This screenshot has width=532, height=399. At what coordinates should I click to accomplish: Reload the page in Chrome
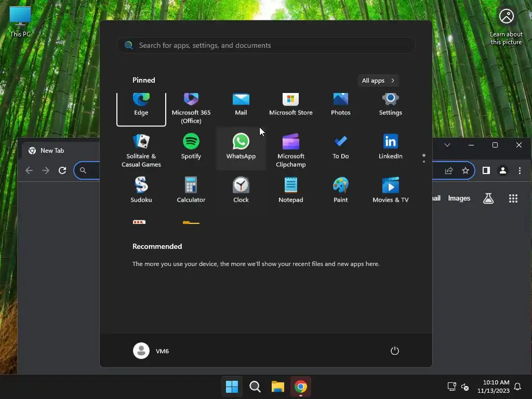click(x=62, y=170)
